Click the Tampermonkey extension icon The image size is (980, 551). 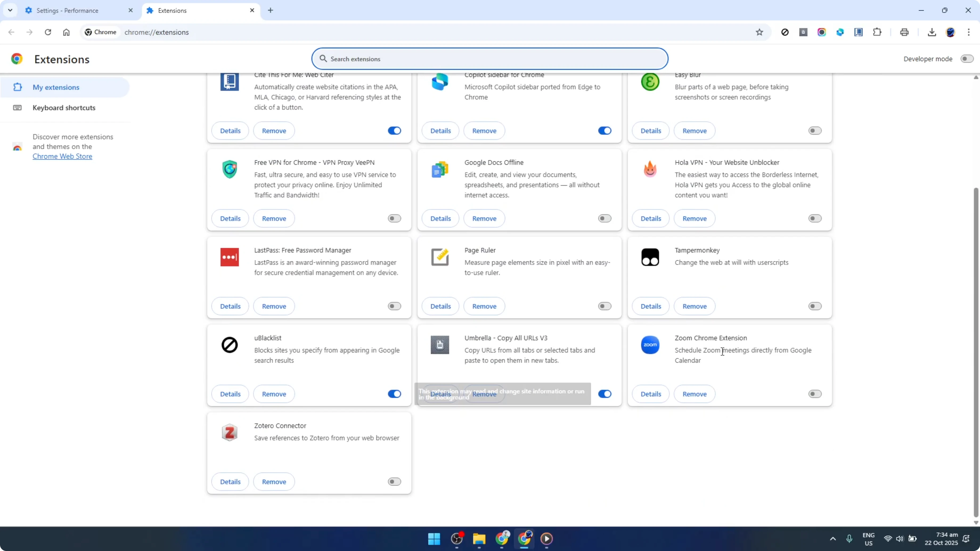click(650, 257)
